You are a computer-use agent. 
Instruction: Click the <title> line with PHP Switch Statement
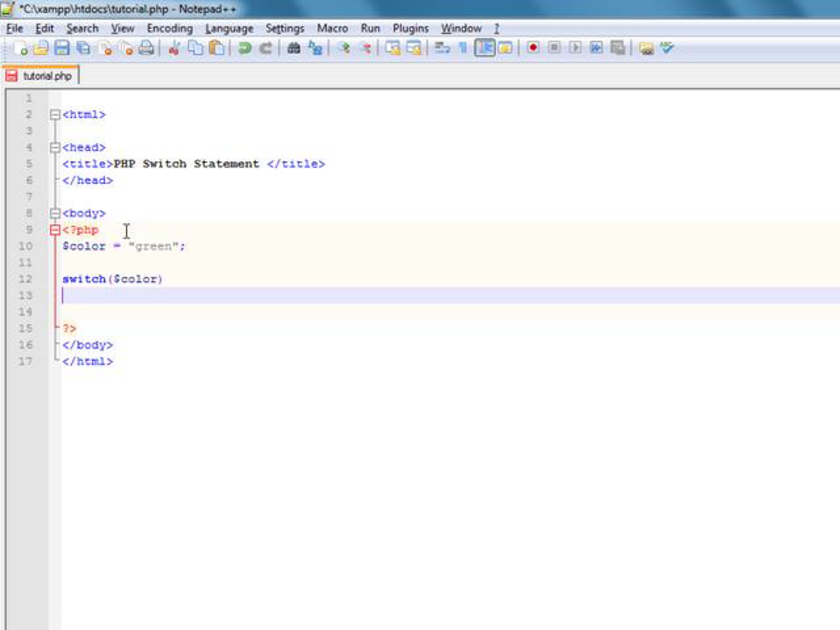point(194,164)
